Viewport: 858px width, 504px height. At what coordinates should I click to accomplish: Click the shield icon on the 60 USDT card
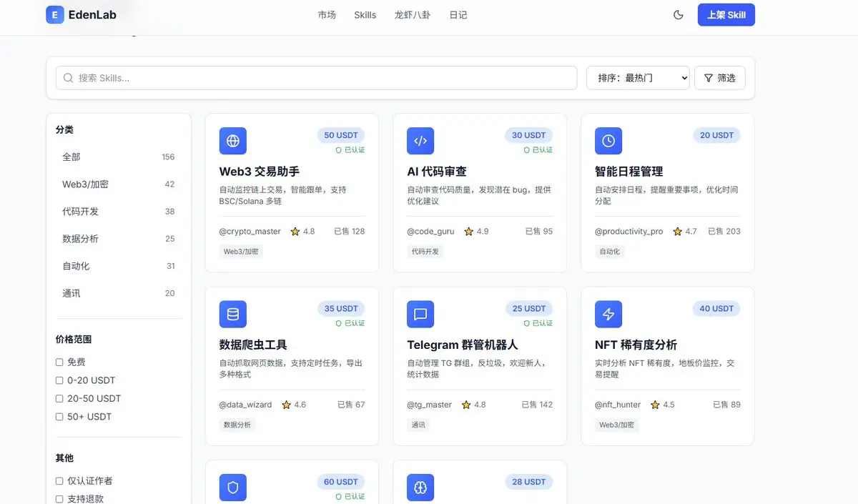(233, 488)
